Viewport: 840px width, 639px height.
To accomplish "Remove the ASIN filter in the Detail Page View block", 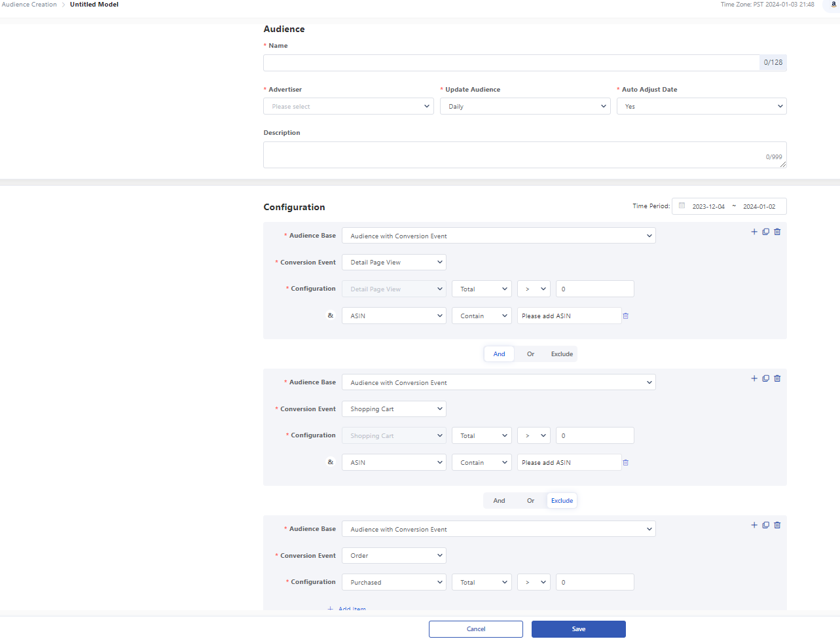I will pos(625,316).
